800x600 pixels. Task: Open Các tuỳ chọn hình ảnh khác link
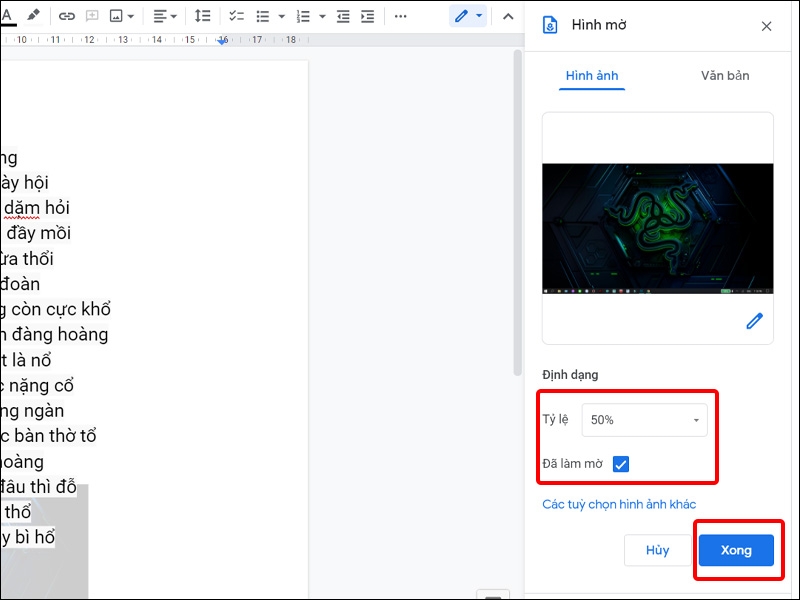pyautogui.click(x=619, y=504)
